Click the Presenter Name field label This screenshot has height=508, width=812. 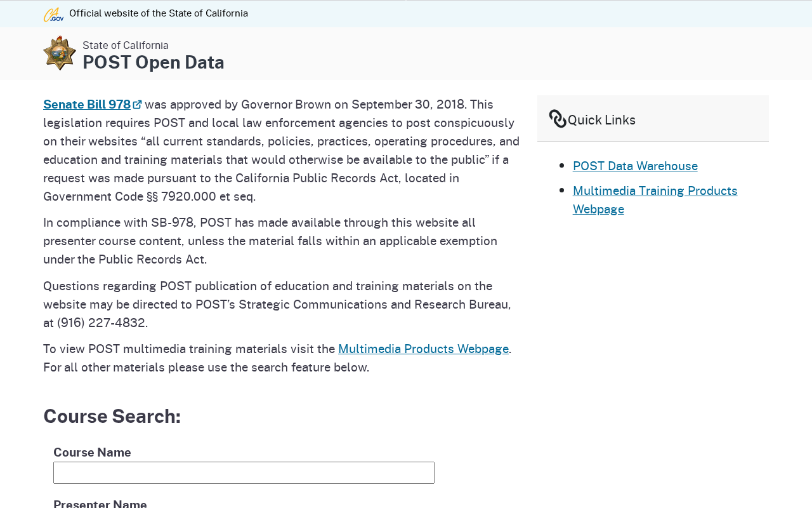point(100,504)
